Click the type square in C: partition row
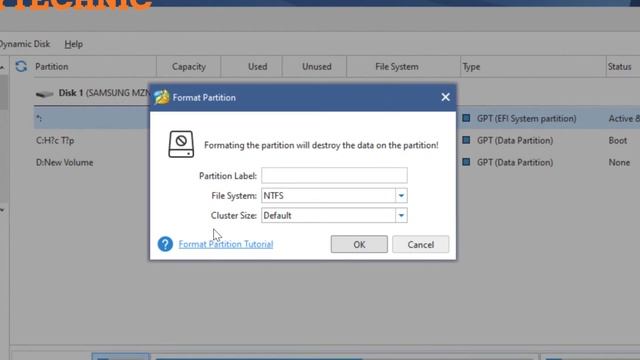Image resolution: width=640 pixels, height=360 pixels. pos(466,140)
